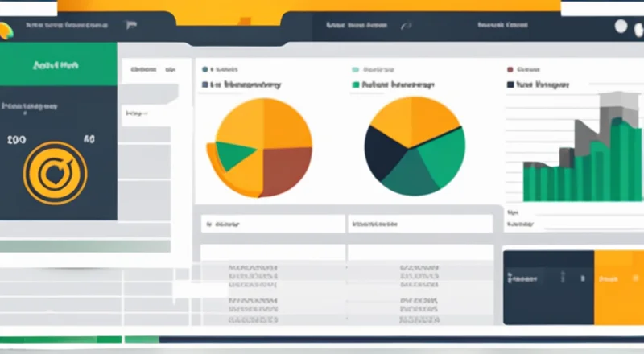Toggle the blue dot legend item above left pie
644x354 pixels.
click(x=205, y=70)
